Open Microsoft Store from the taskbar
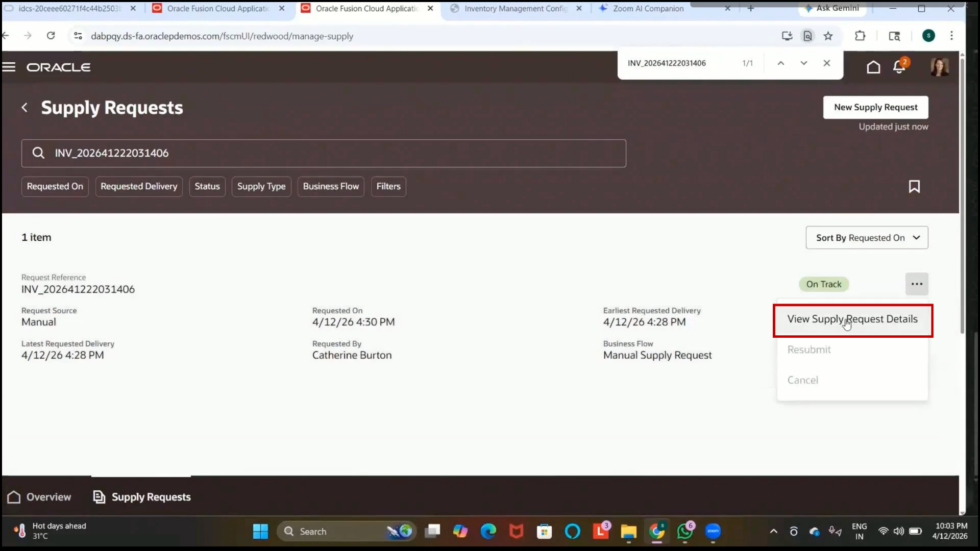Viewport: 980px width, 551px height. (544, 532)
